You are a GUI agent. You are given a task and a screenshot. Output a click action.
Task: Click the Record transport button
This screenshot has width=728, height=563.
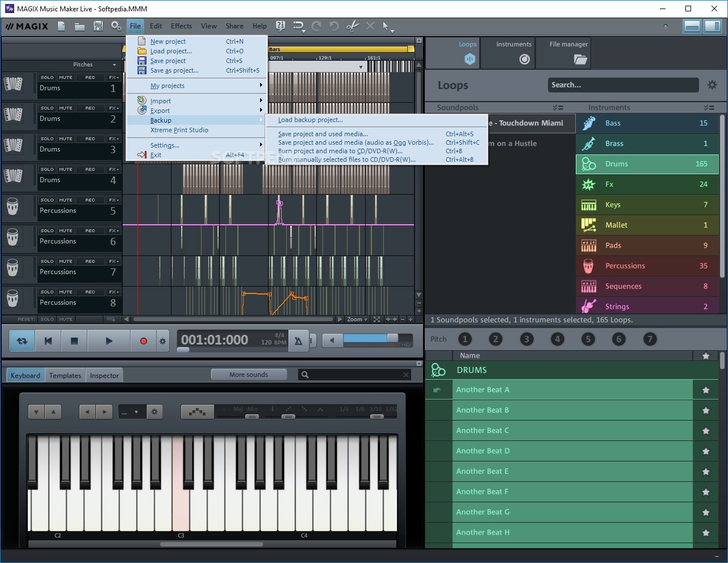pos(143,341)
